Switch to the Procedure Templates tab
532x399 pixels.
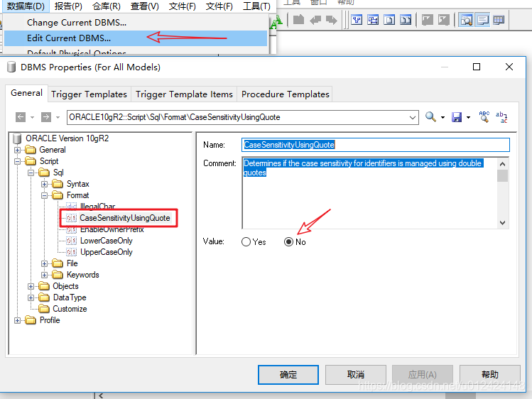pos(286,94)
